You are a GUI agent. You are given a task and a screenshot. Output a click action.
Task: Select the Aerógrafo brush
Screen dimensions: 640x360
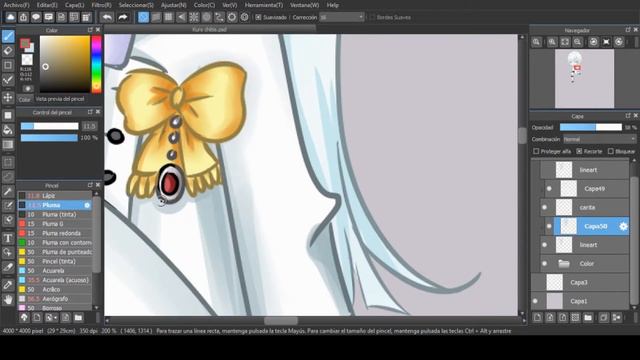click(x=55, y=299)
